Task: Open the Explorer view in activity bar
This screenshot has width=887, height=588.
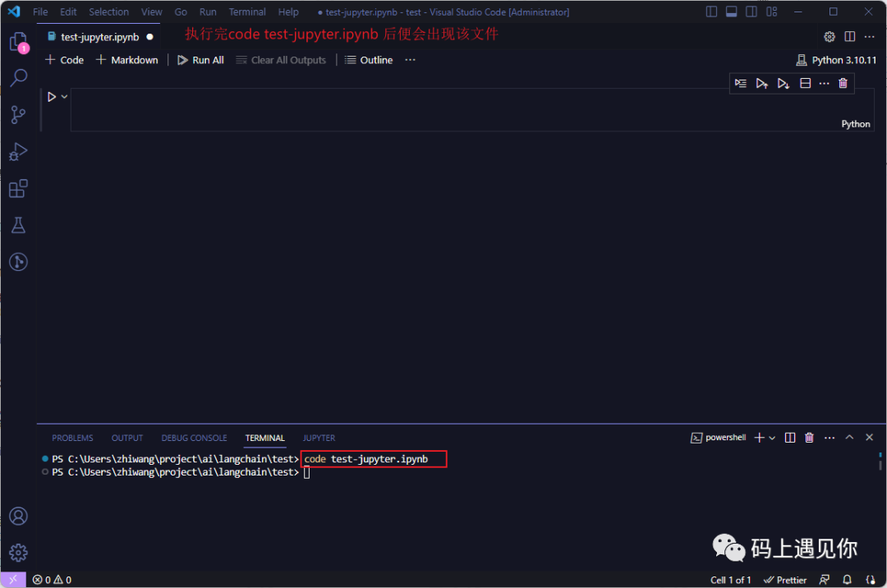Action: [19, 42]
